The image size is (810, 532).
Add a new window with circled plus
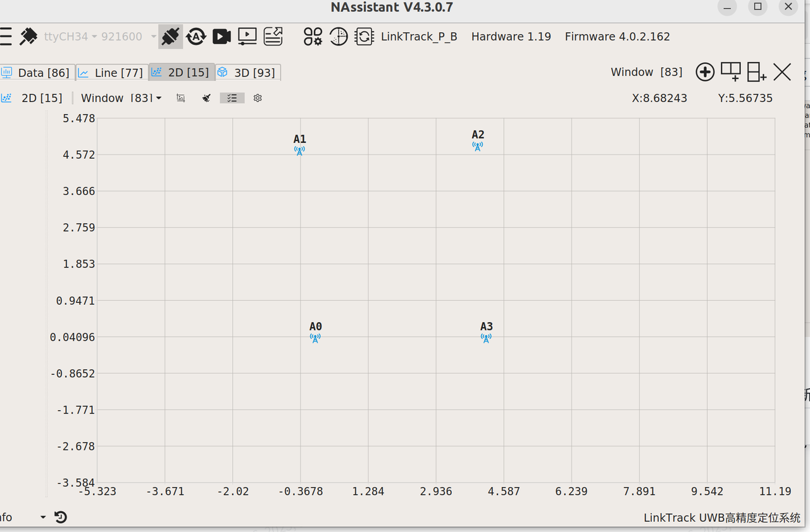(705, 72)
